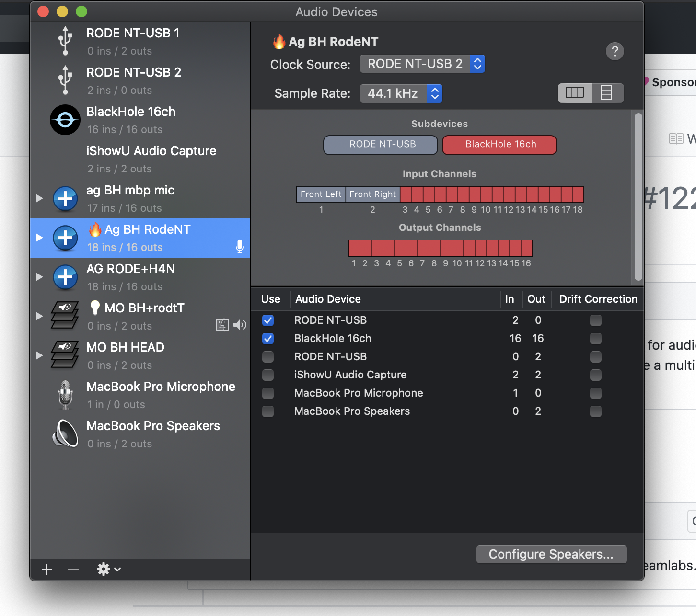Enable Drift Correction for BlackHole 16ch

click(x=596, y=339)
